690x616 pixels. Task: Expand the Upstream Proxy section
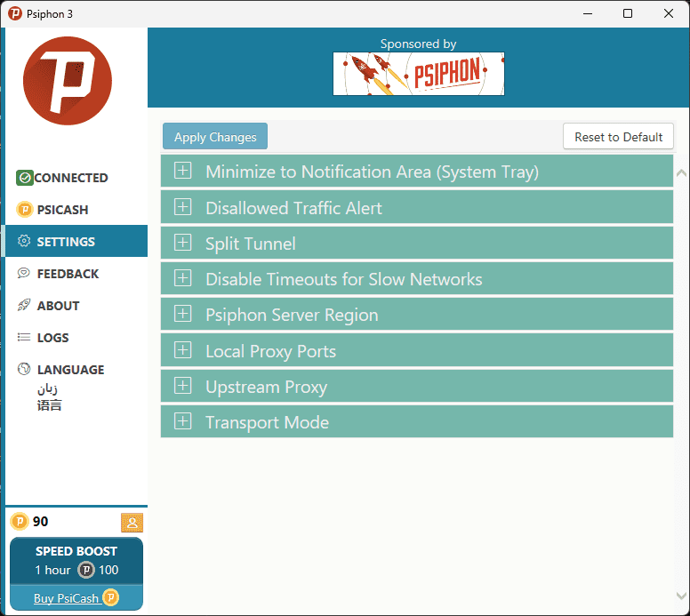point(417,387)
